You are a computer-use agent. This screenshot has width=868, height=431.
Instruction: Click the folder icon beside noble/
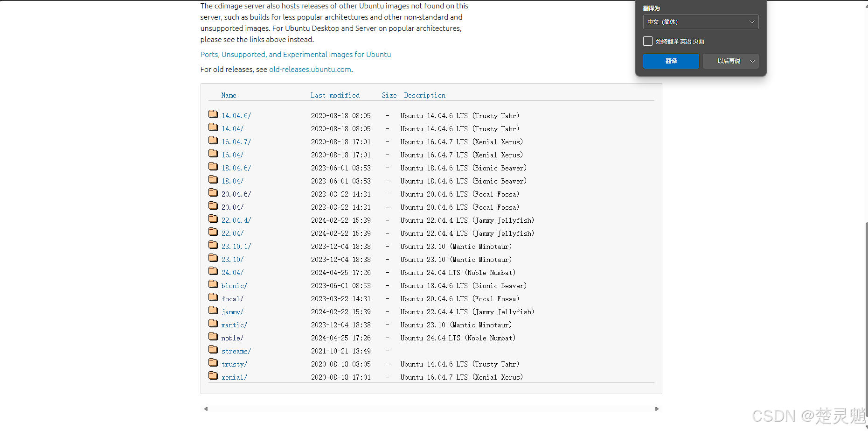pos(213,336)
